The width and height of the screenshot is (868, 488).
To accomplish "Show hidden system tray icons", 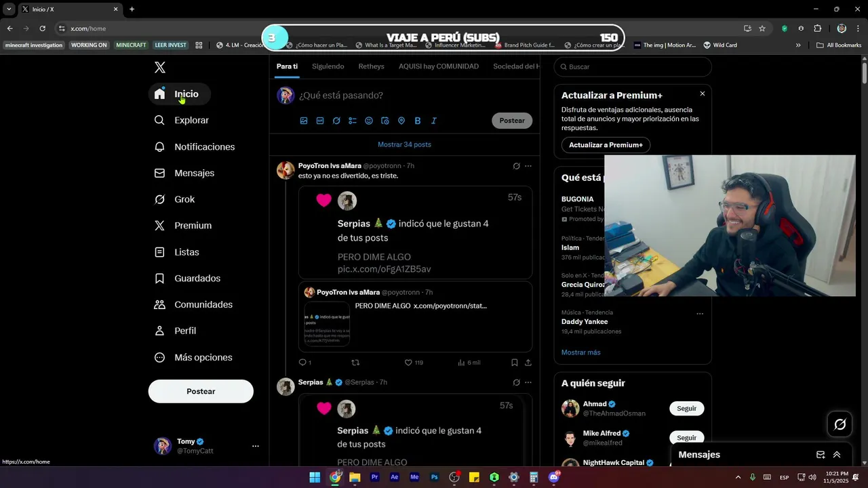I will [738, 477].
